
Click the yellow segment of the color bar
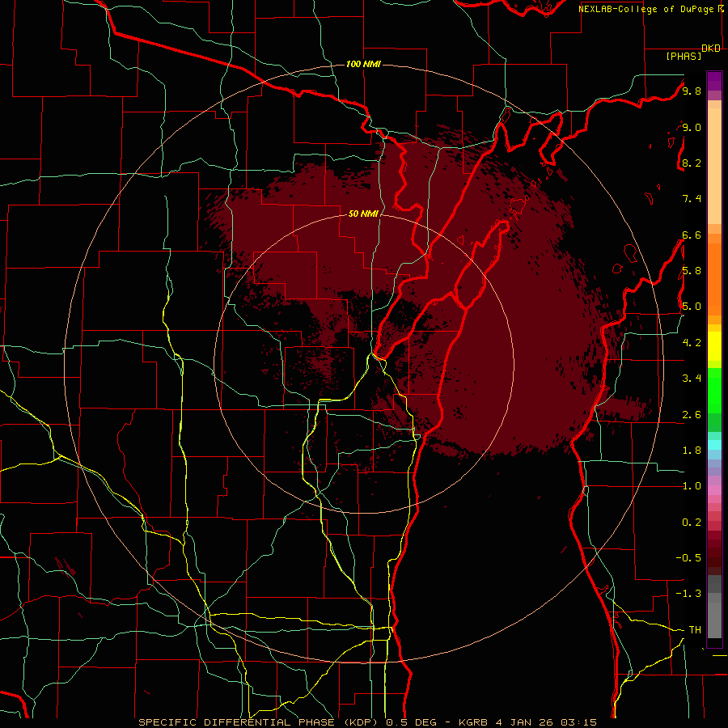point(714,346)
